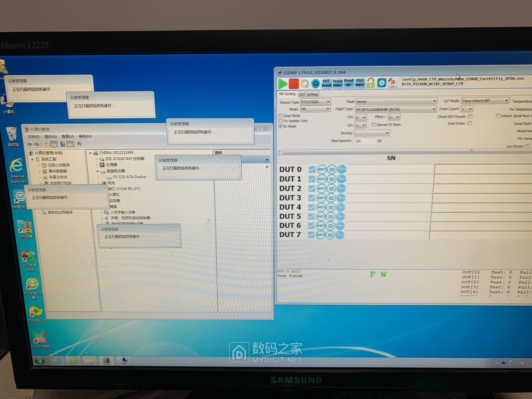Uncheck the DUT 0 checkbox
Image resolution: width=532 pixels, height=399 pixels.
click(x=312, y=169)
